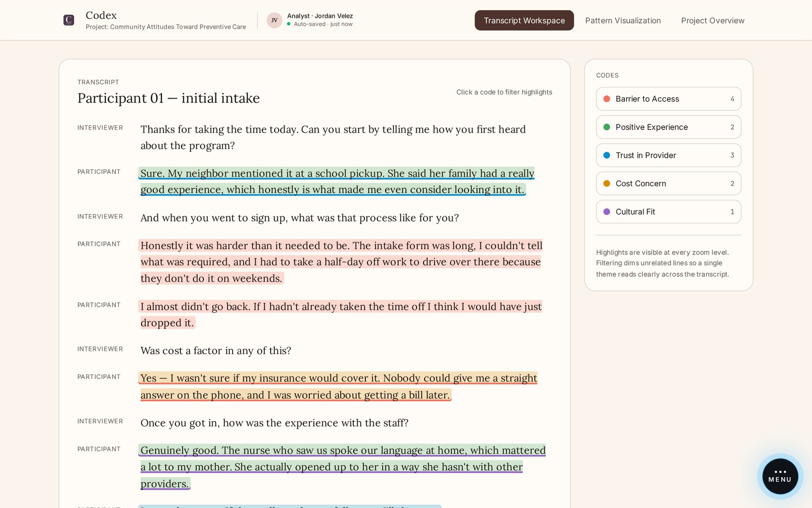The width and height of the screenshot is (812, 508).
Task: Click question about experience with the staff
Action: point(275,423)
